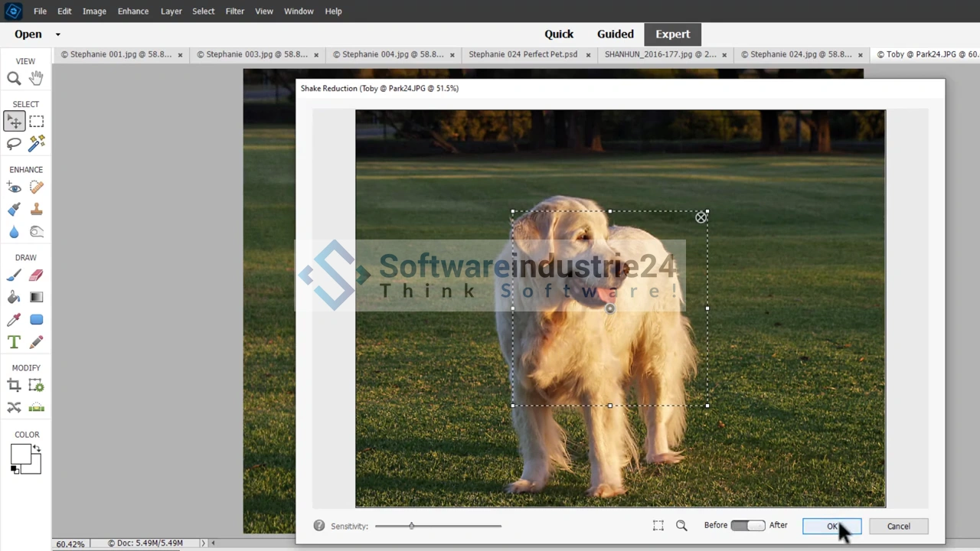Open the Enhance menu
This screenshot has width=980, height=551.
132,11
